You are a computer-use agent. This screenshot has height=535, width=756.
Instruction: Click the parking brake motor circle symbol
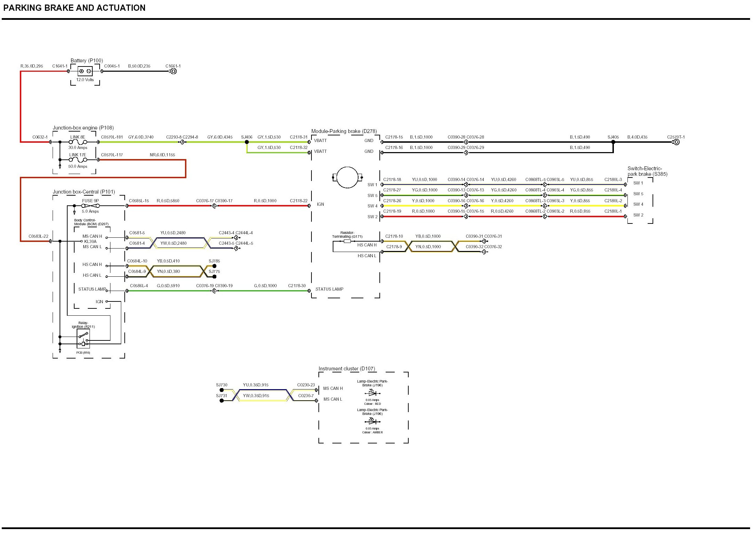[347, 178]
